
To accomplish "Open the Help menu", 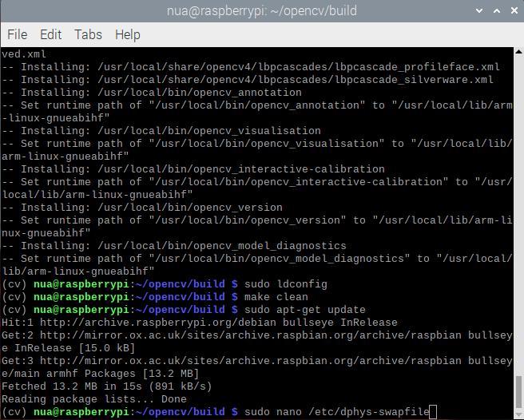I will click(127, 35).
